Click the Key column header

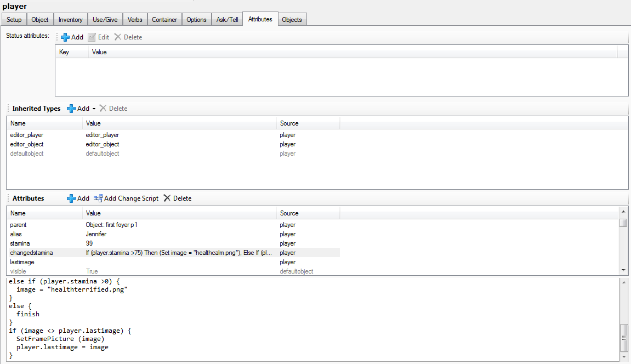(64, 52)
